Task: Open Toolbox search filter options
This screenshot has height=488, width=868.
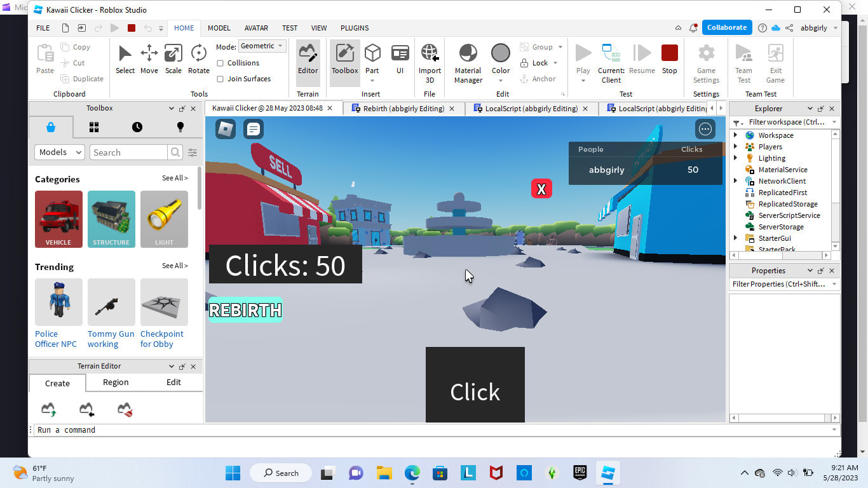Action: 193,152
